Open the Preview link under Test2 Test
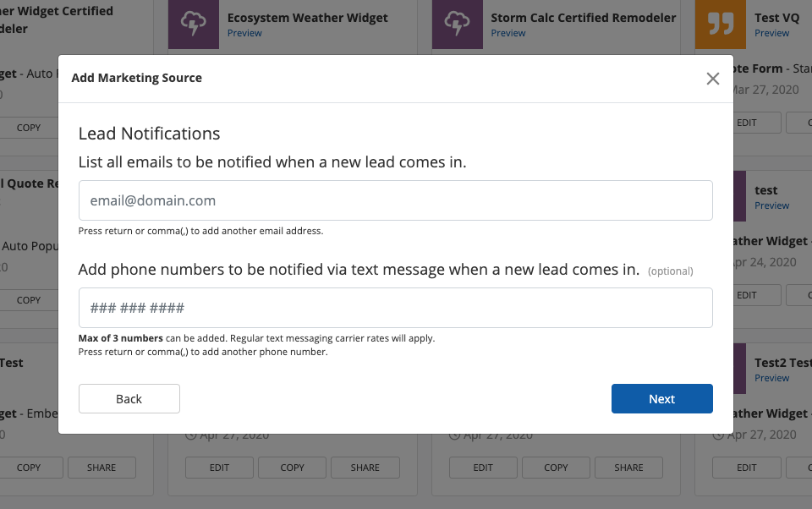The image size is (812, 509). click(x=771, y=378)
